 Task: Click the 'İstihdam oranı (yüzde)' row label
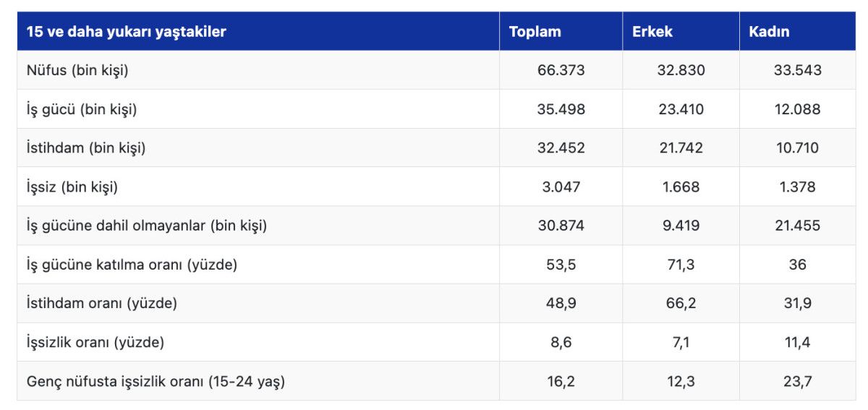tap(102, 304)
